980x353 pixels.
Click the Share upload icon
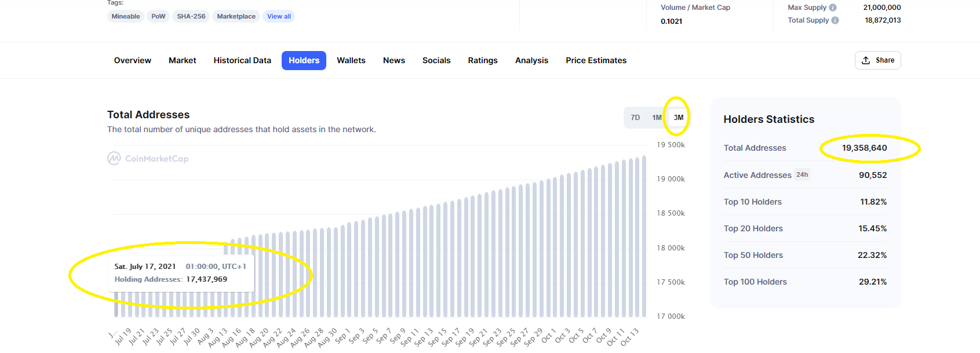866,60
